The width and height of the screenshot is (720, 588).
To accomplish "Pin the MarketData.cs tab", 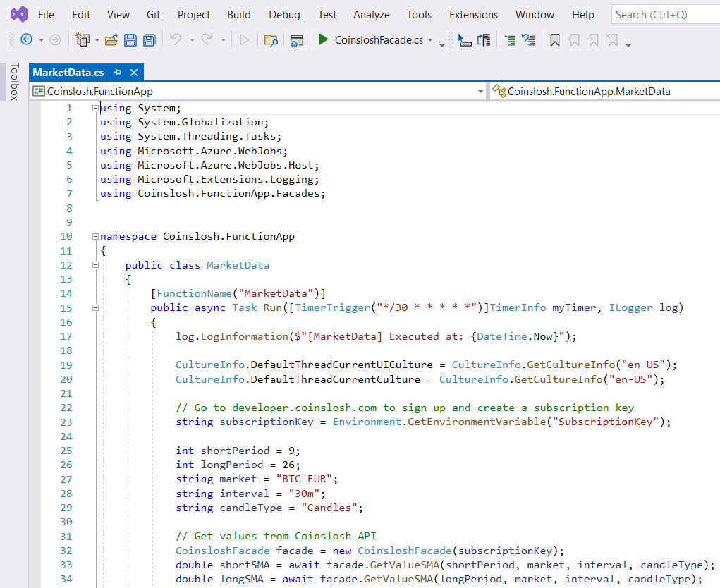I will point(118,72).
